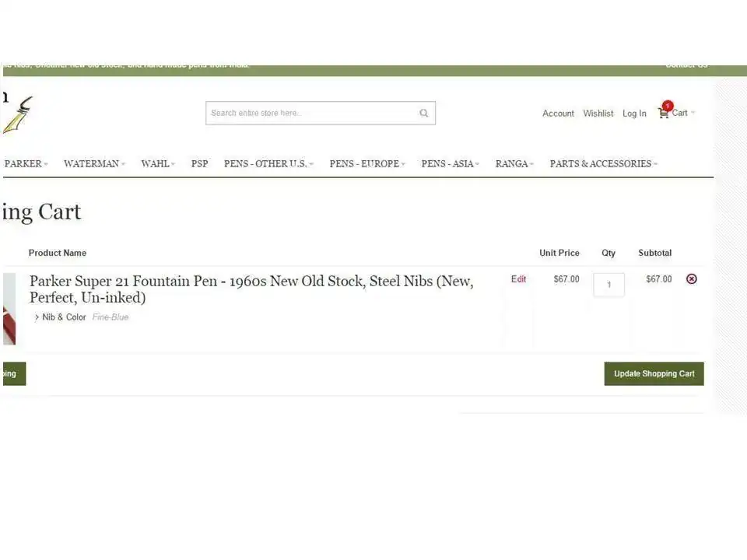This screenshot has height=560, width=747.
Task: Click the quantity input field
Action: 608,285
